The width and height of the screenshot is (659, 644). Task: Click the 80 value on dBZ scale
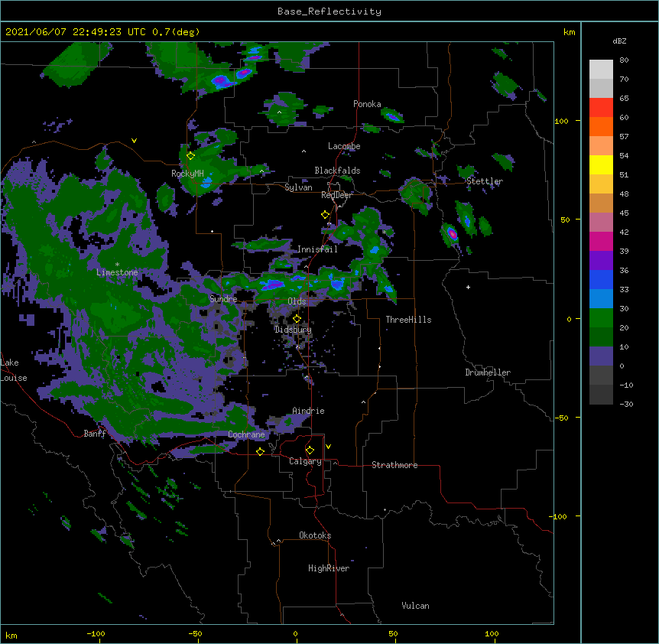(x=624, y=60)
